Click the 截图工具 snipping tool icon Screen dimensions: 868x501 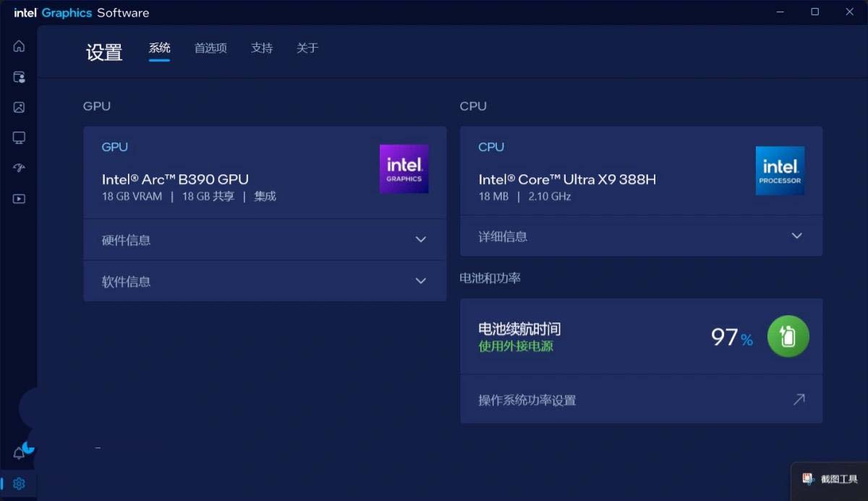click(809, 479)
